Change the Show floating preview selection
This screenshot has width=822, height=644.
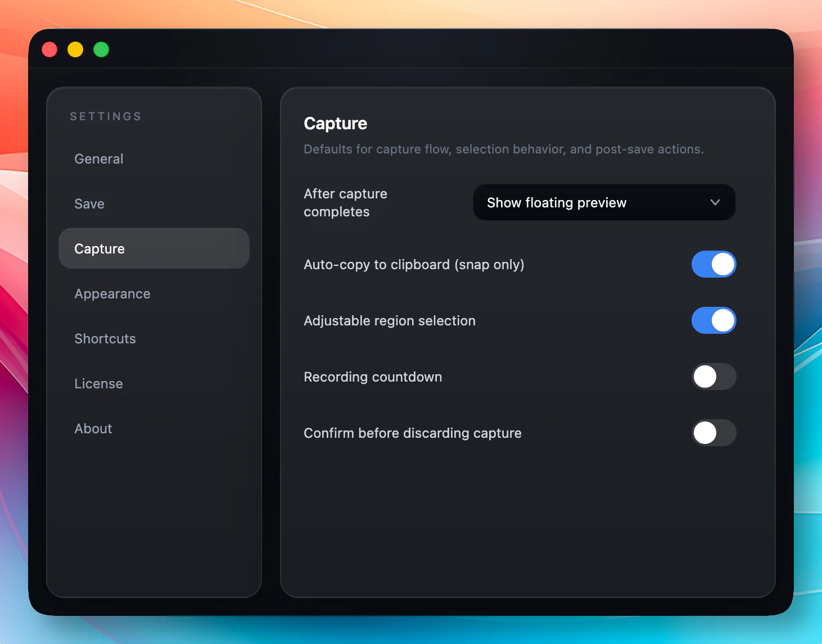click(603, 202)
